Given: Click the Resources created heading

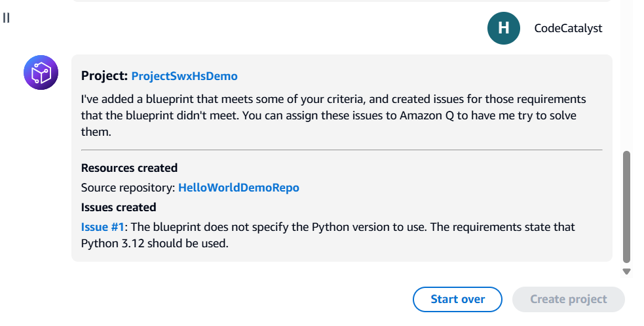Looking at the screenshot, I should (129, 168).
